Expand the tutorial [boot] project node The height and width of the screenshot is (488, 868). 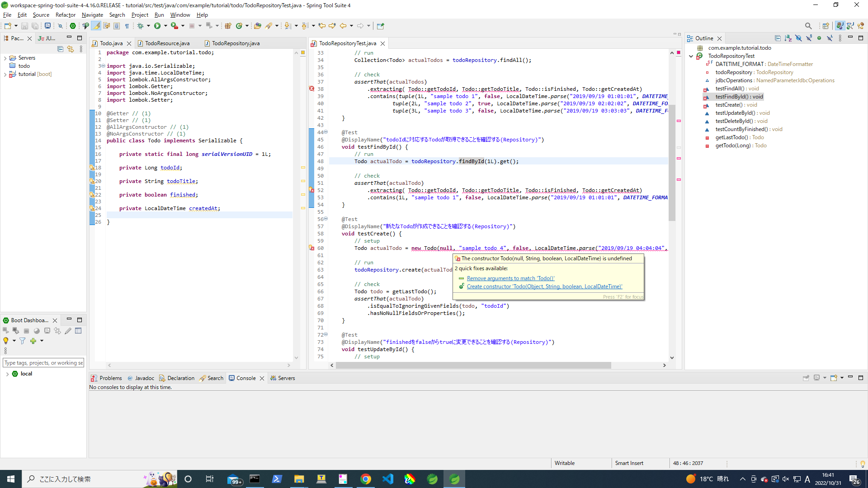(x=5, y=74)
